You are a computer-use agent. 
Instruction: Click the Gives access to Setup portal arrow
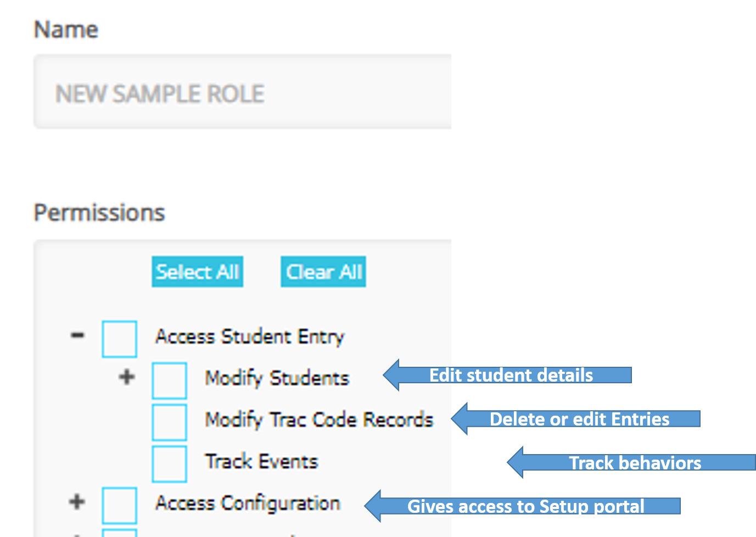click(x=524, y=506)
